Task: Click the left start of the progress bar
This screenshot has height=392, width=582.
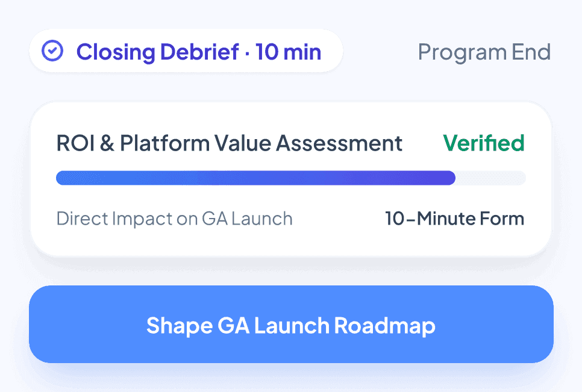Action: [x=63, y=178]
